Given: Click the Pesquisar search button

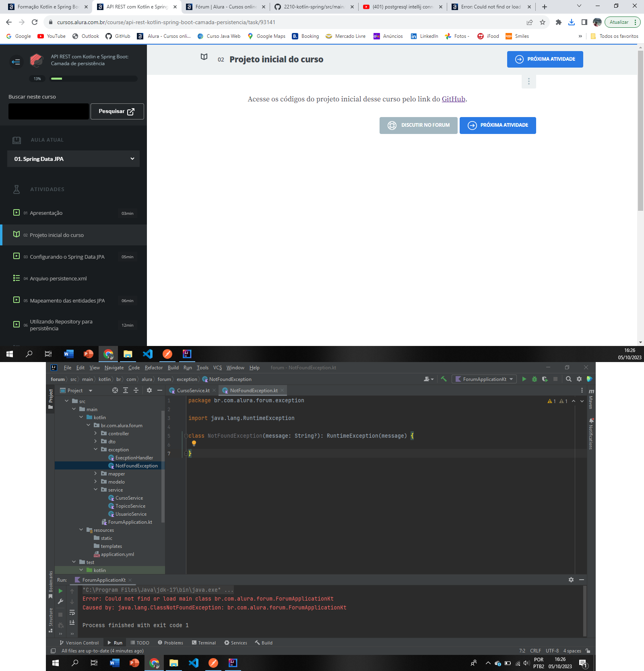Looking at the screenshot, I should (x=117, y=111).
